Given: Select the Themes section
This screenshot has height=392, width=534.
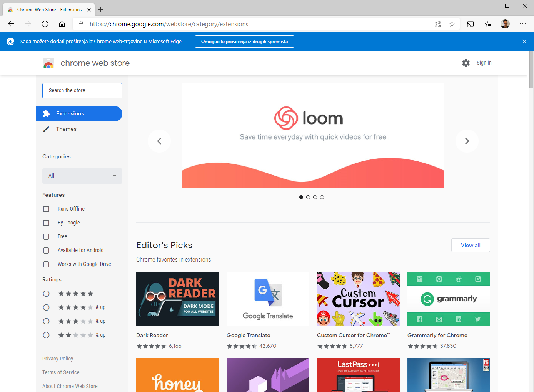Looking at the screenshot, I should click(79, 129).
